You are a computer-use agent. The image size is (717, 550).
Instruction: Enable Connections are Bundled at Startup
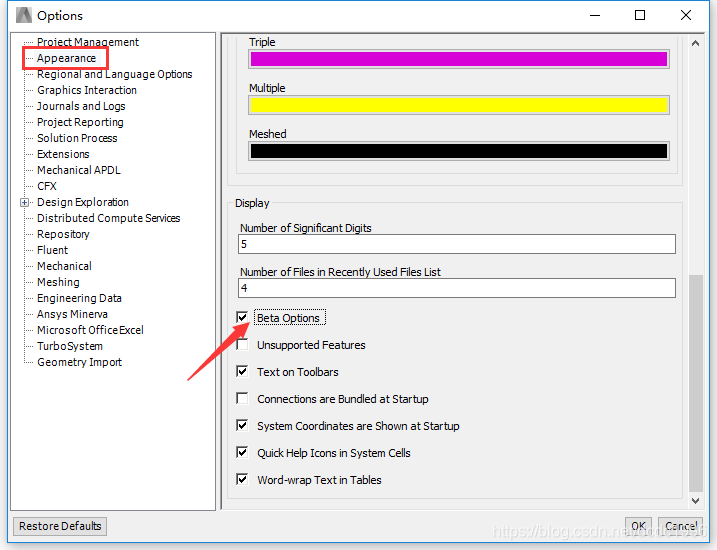[x=242, y=399]
